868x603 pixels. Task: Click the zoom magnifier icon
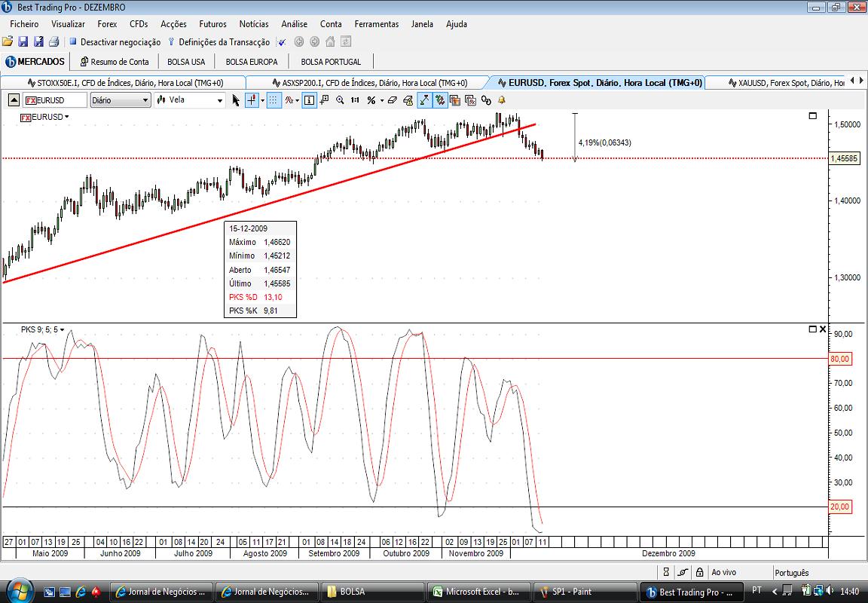[x=340, y=100]
